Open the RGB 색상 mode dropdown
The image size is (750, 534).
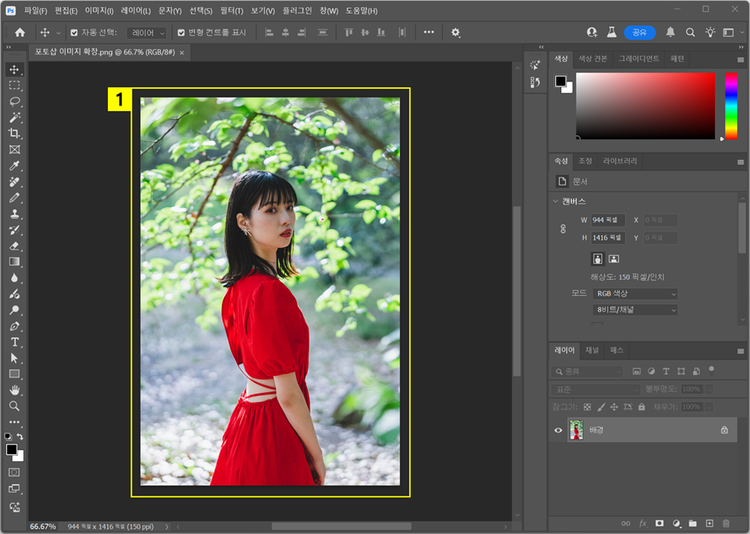pos(635,294)
